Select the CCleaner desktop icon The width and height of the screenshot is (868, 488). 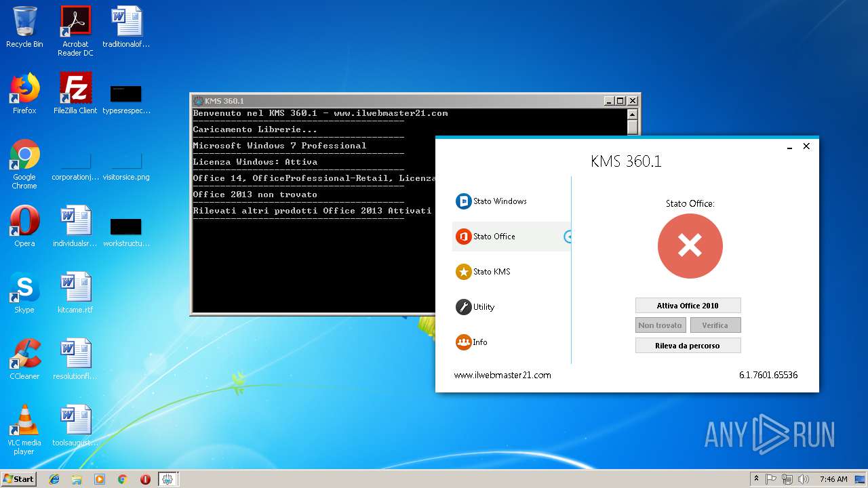coord(24,359)
